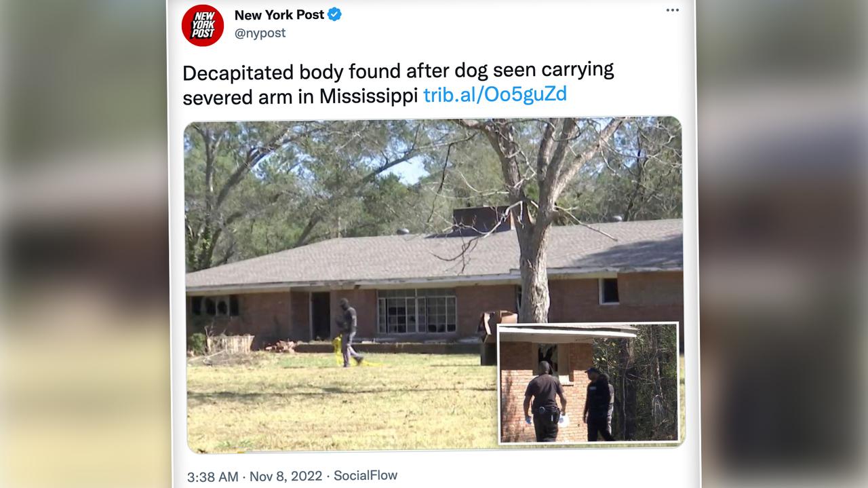Click the tweet headline text about decapitated body
This screenshot has height=488, width=868.
pos(398,83)
